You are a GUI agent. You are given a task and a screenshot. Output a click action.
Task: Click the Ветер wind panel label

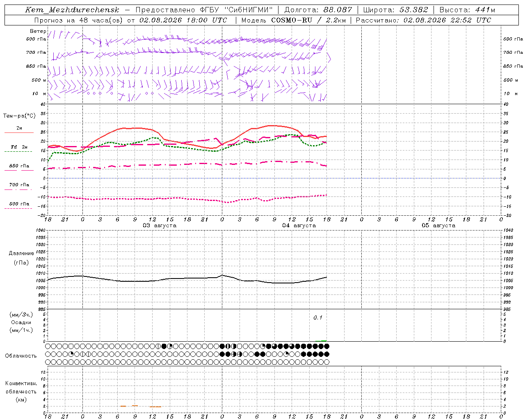click(38, 31)
